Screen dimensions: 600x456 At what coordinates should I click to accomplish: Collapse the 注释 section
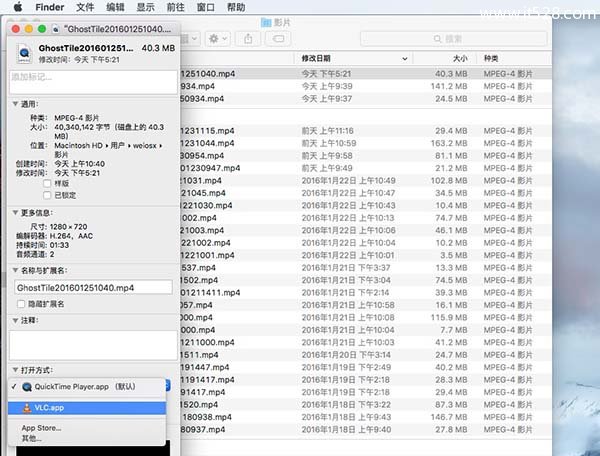tap(15, 320)
